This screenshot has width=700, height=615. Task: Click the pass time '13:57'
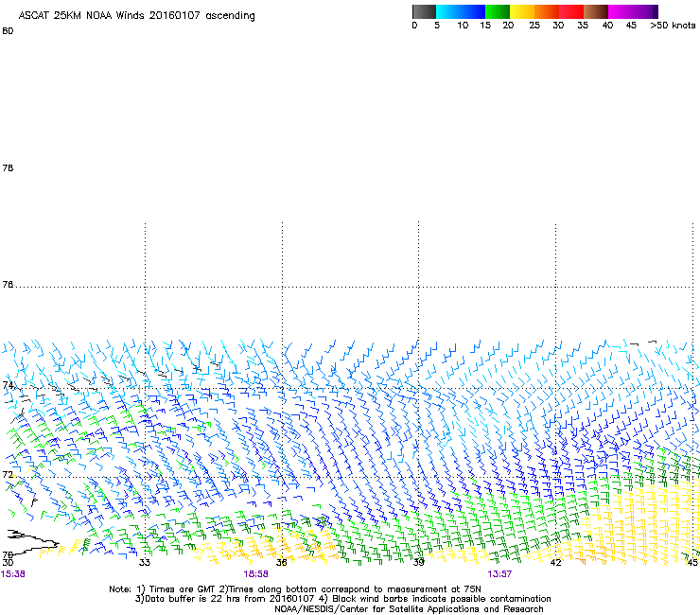tap(499, 574)
